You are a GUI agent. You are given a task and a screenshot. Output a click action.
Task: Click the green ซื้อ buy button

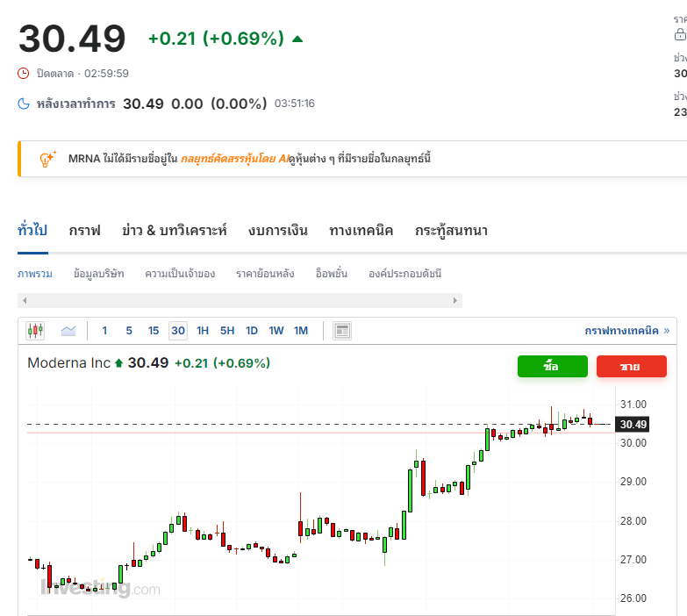point(553,366)
